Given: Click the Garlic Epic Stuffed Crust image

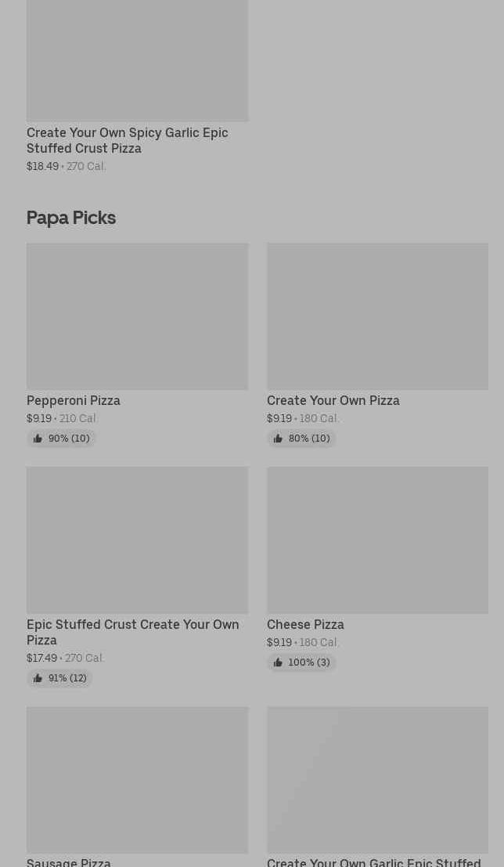Looking at the screenshot, I should click(377, 780).
